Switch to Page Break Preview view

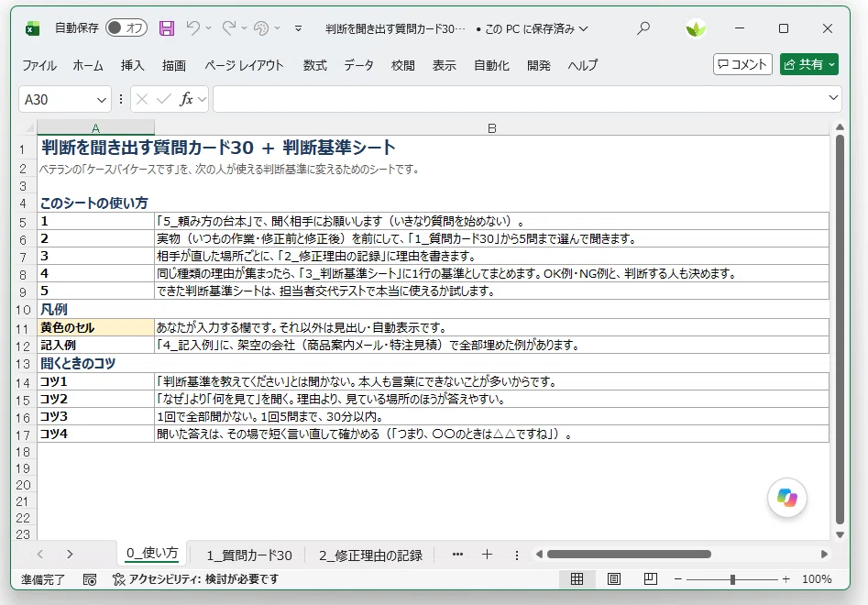pos(651,579)
